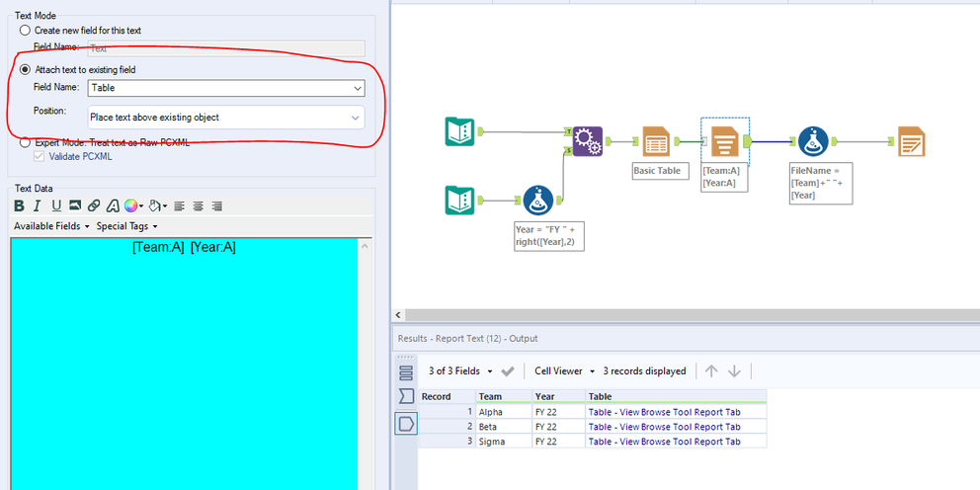Open Table report link for Alpha row
Screen dimensions: 980x490
[x=665, y=412]
